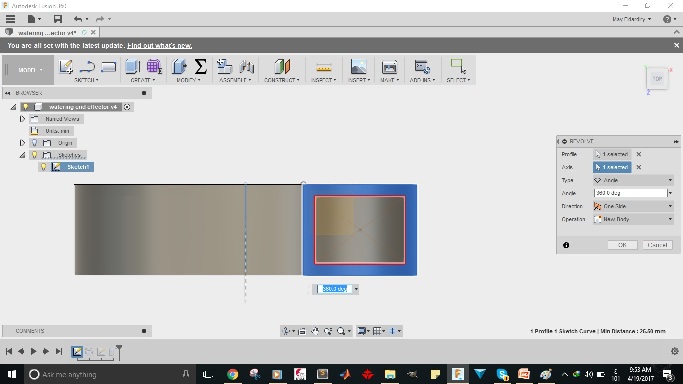Click the Redo arrow icon
683x384 pixels.
pos(100,19)
